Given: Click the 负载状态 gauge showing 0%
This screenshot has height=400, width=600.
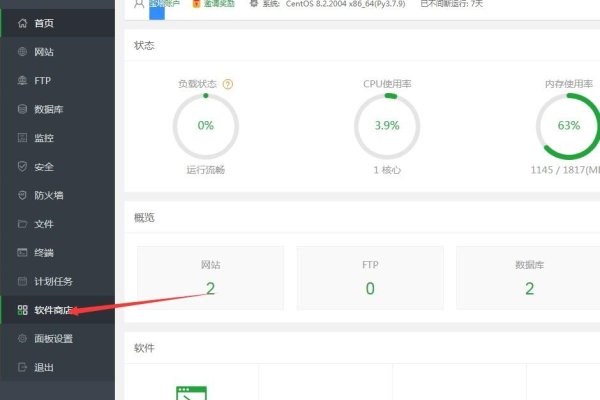Looking at the screenshot, I should pos(206,126).
